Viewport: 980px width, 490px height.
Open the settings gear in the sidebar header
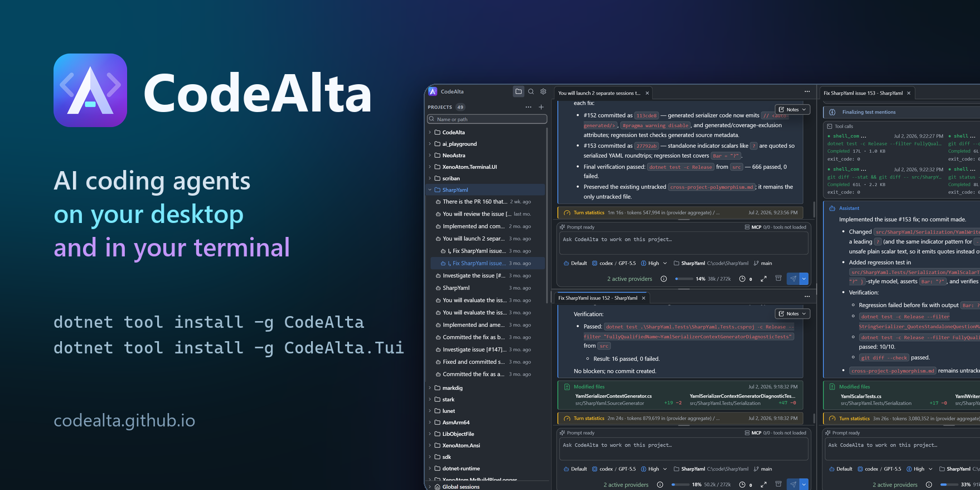coord(543,91)
